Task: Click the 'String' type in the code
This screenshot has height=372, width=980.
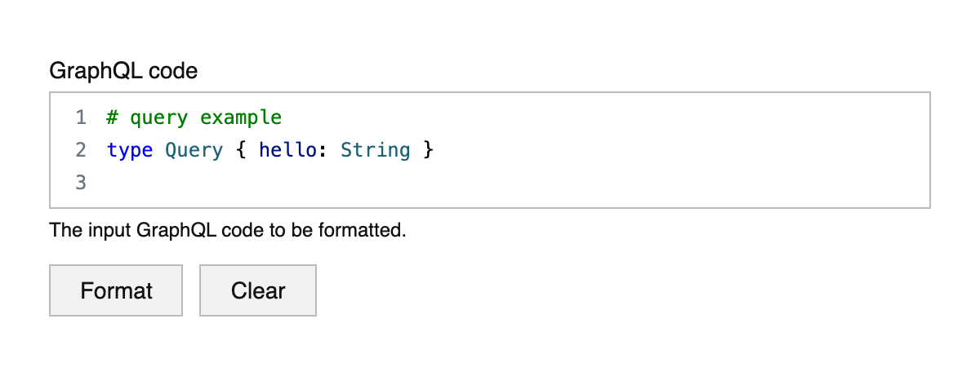Action: click(x=375, y=150)
